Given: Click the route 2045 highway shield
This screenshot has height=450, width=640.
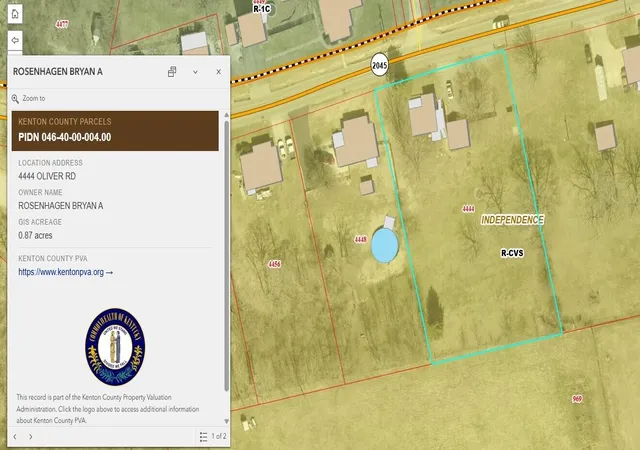Looking at the screenshot, I should coord(380,65).
